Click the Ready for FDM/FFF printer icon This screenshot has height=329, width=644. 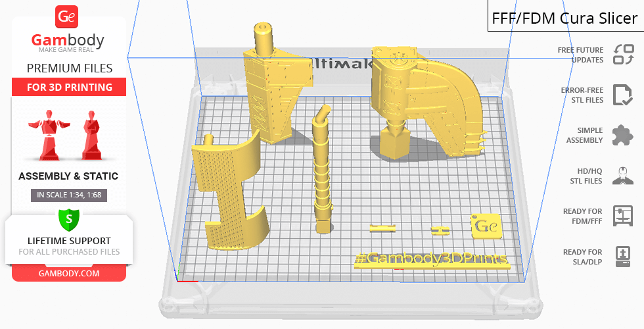622,216
